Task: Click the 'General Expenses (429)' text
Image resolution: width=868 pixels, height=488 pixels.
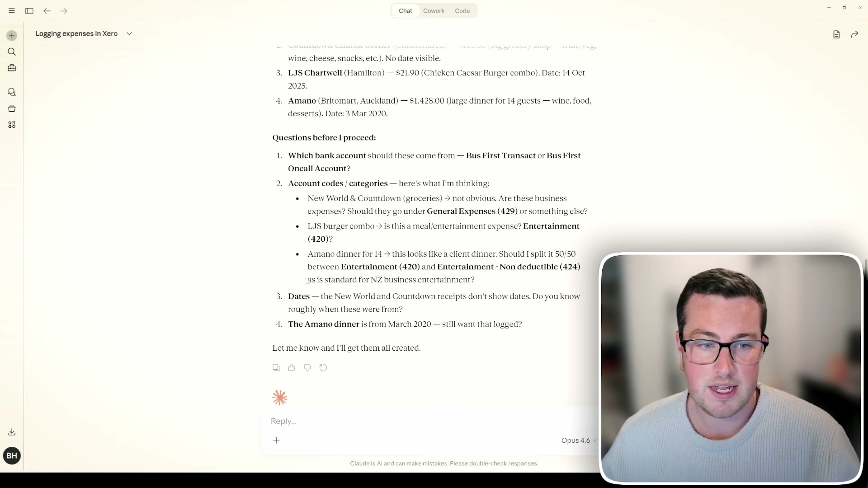Action: tap(472, 211)
